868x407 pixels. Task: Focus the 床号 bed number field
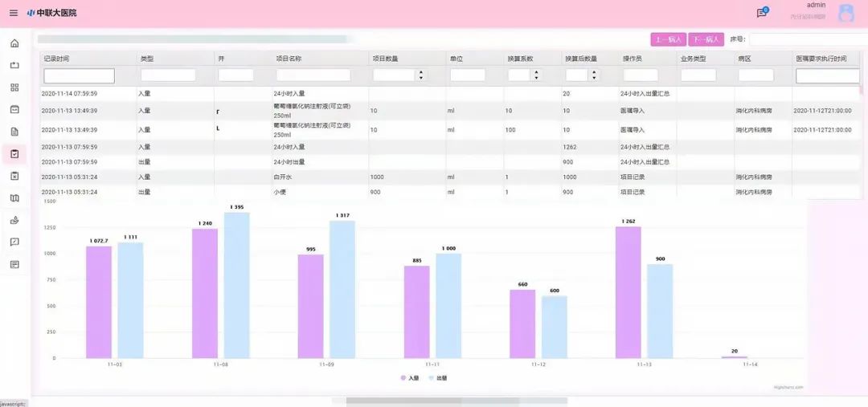[x=809, y=39]
